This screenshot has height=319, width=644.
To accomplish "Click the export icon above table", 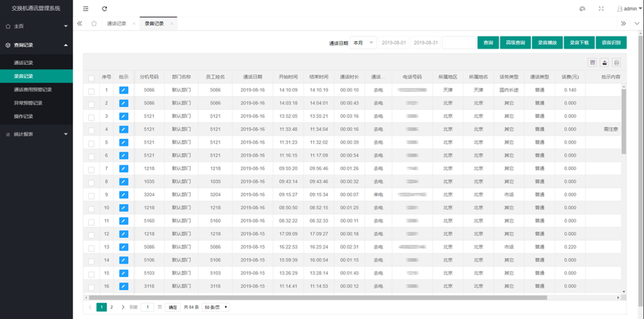I will point(605,62).
